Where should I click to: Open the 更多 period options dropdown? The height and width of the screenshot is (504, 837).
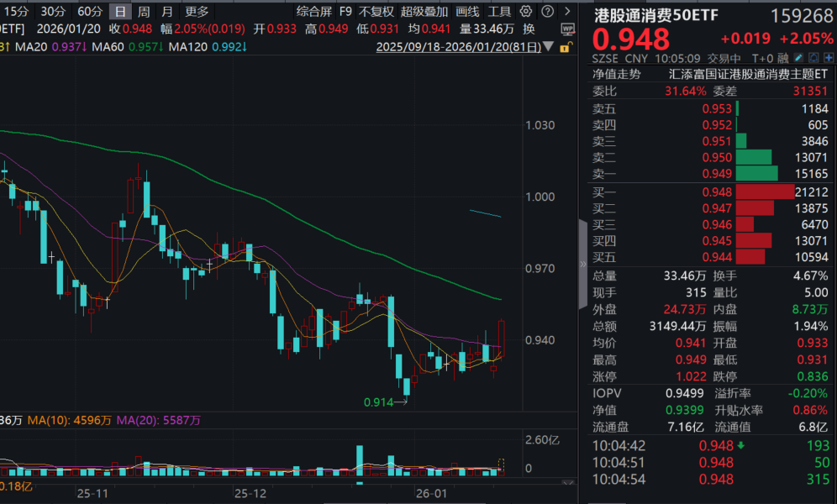[197, 12]
